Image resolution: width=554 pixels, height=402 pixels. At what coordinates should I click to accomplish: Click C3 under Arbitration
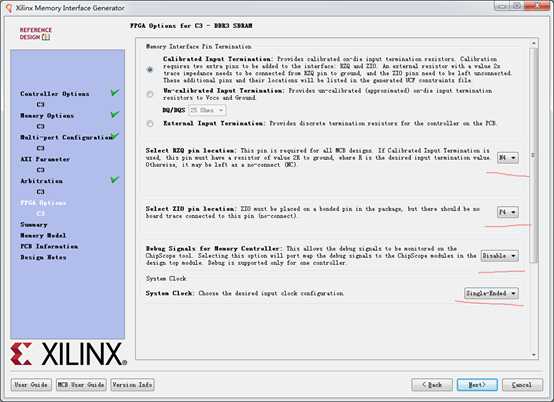[x=41, y=192]
